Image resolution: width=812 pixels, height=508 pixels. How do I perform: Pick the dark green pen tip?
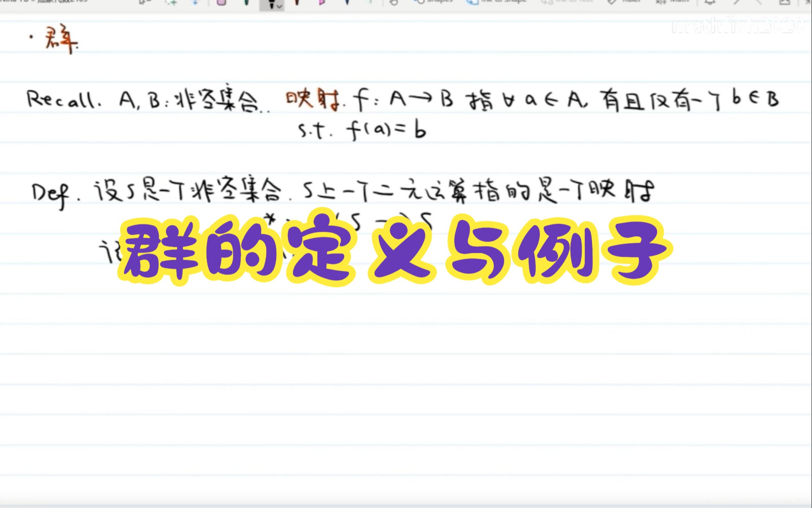(246, 2)
